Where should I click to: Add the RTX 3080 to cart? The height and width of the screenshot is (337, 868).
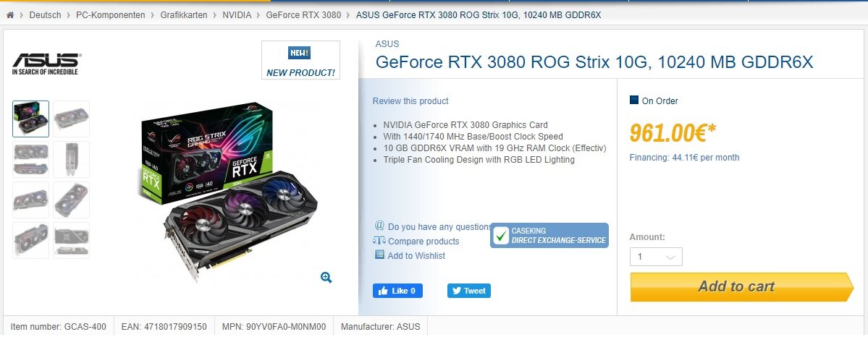coord(742,286)
